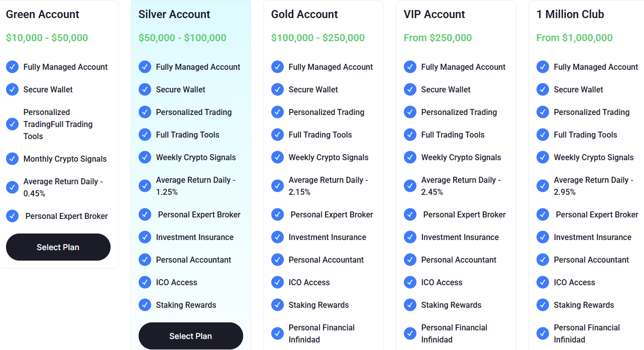This screenshot has height=350, width=644.
Task: Select the Silver Account plan button
Action: [190, 336]
